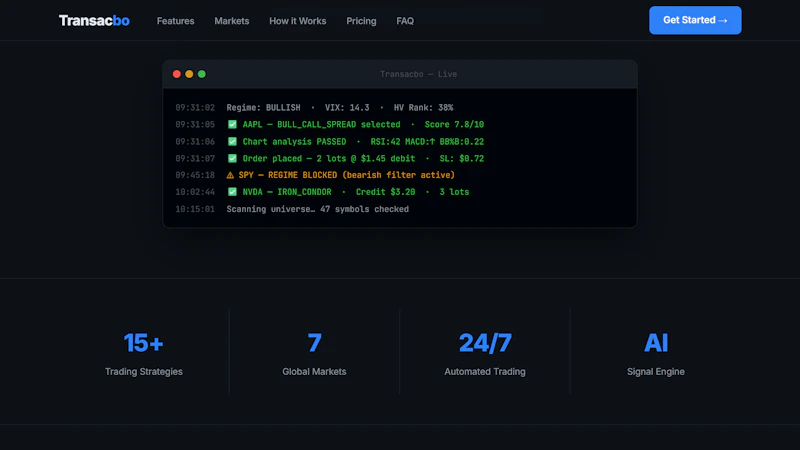Open the Features nav link
The width and height of the screenshot is (800, 450).
coord(176,21)
